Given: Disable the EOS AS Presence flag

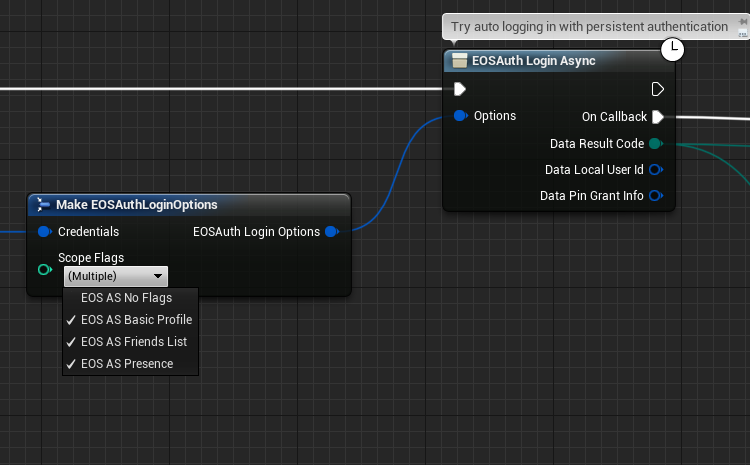Looking at the screenshot, I should click(126, 364).
